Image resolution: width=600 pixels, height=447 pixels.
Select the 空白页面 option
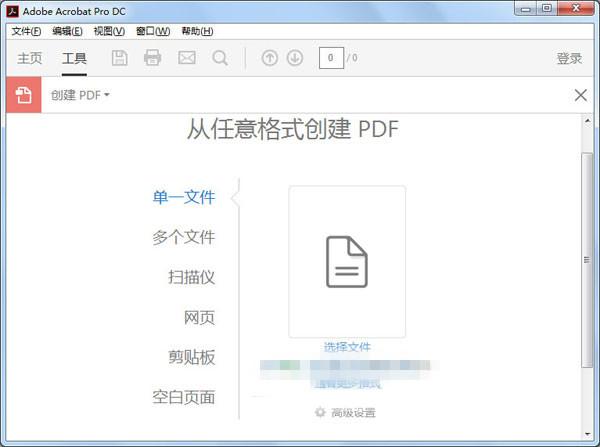coord(184,397)
